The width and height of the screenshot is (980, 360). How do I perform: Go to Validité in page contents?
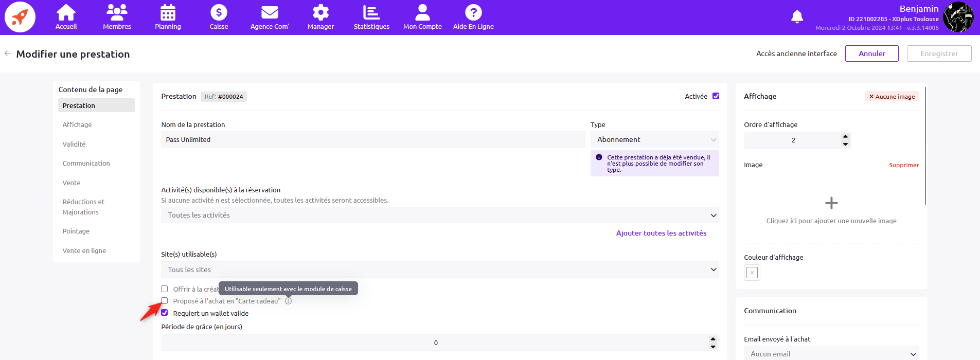tap(74, 144)
